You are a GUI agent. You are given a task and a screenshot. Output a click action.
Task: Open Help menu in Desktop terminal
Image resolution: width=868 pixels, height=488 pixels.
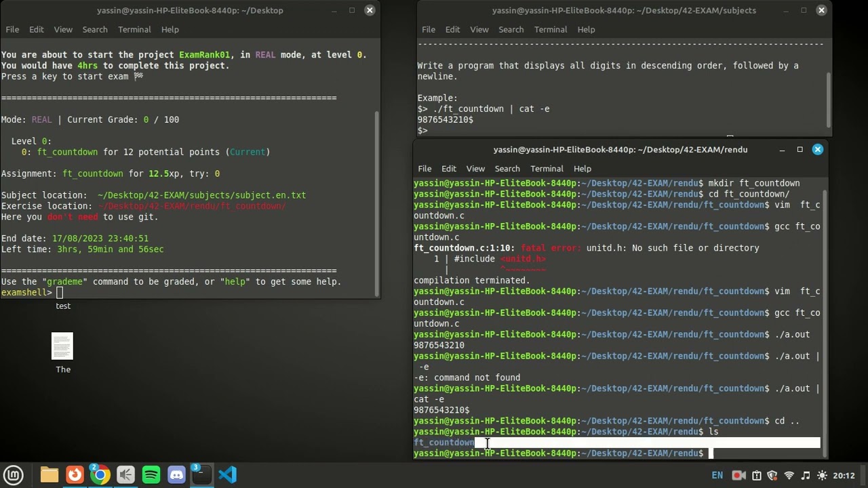170,30
